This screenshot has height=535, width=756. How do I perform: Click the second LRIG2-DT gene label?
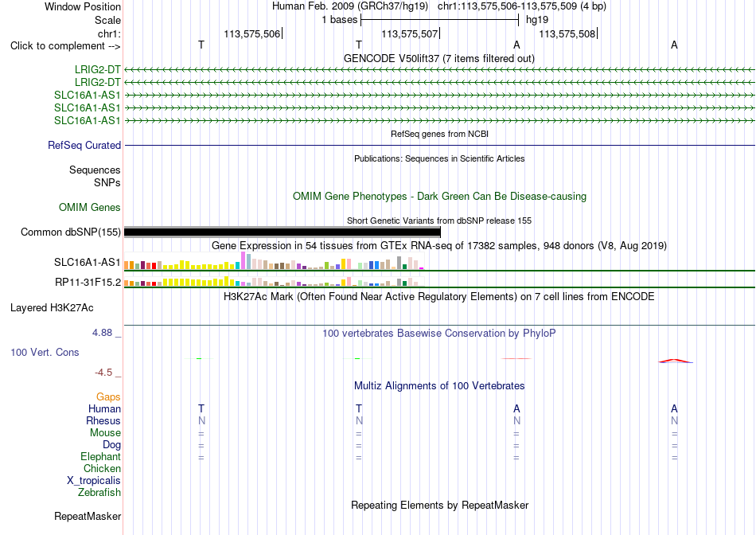[97, 83]
